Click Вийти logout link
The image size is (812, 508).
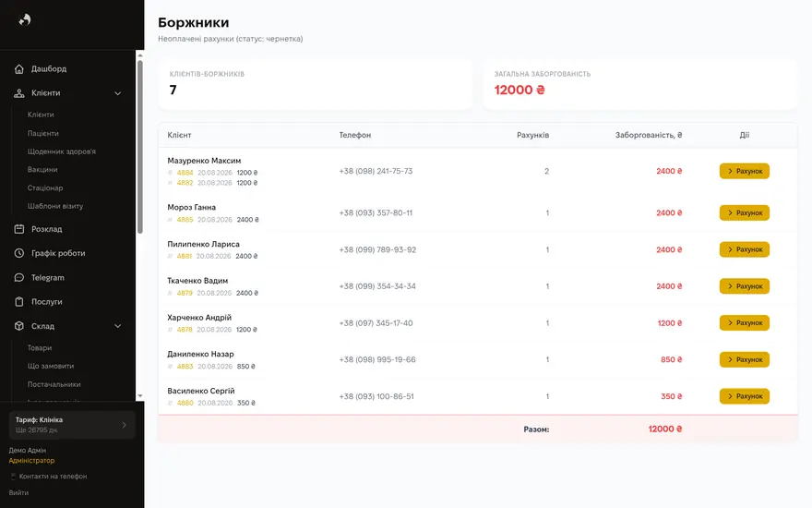click(18, 493)
